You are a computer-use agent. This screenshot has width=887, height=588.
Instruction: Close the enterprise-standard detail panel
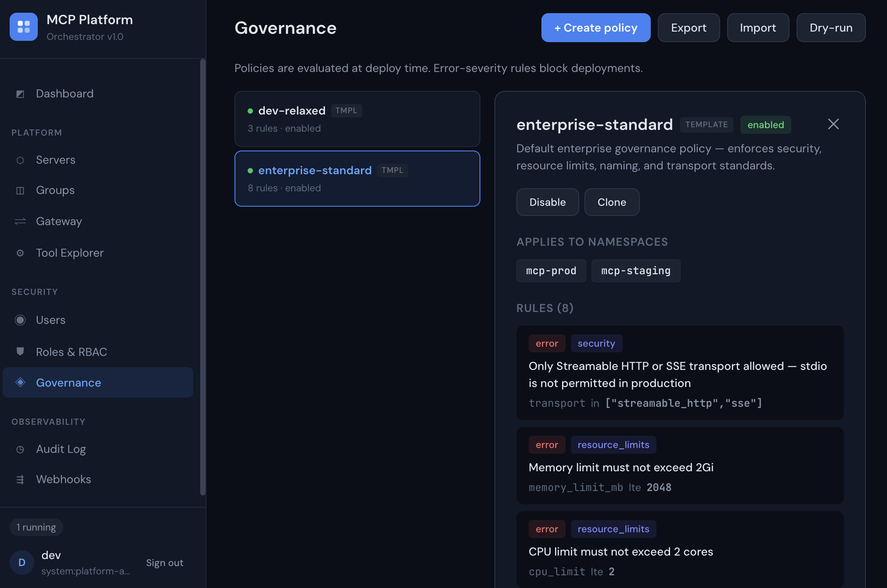pyautogui.click(x=833, y=124)
